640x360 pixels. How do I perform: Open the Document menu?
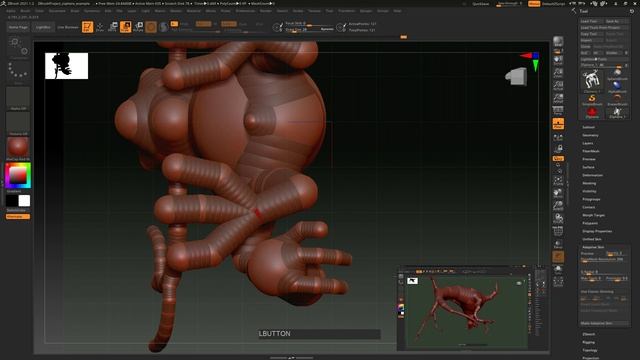click(x=57, y=11)
